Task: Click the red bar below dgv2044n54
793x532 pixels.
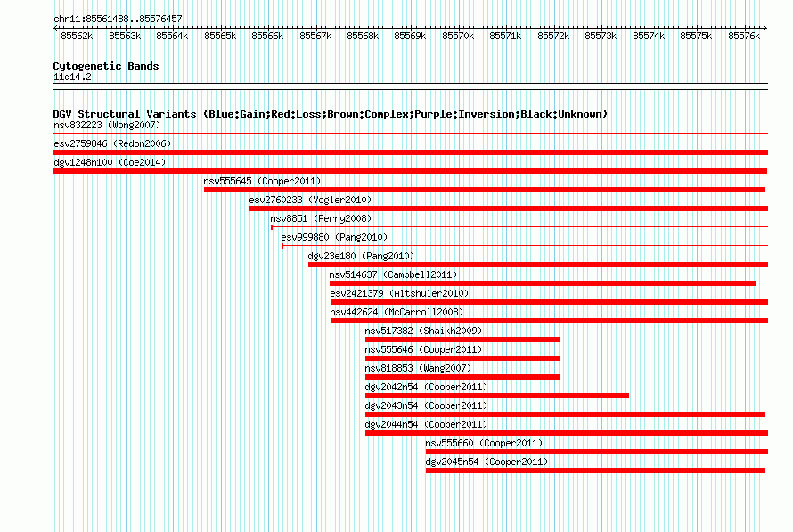Action: pyautogui.click(x=567, y=433)
